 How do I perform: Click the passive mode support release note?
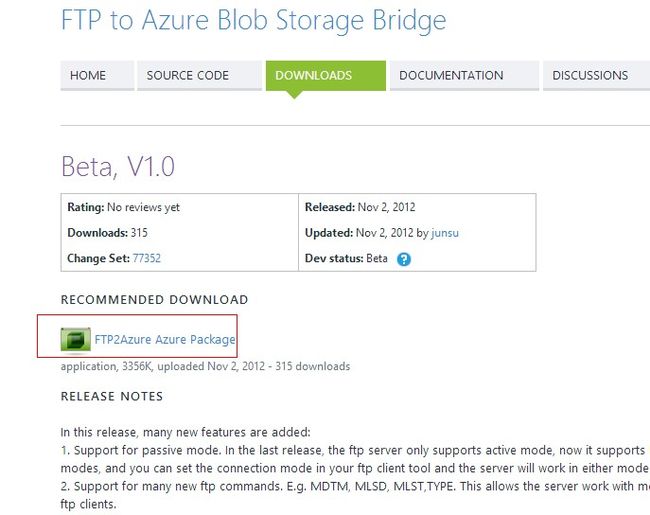tap(355, 459)
